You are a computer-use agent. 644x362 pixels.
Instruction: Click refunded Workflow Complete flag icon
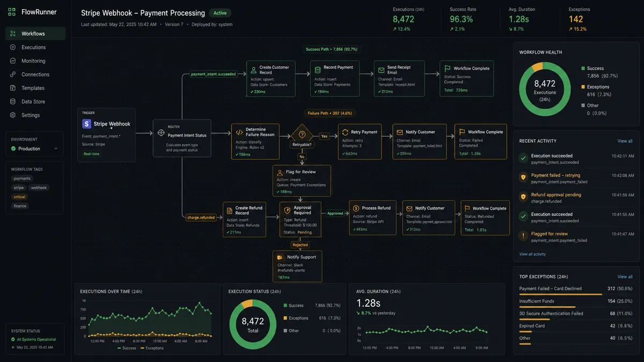pos(466,208)
